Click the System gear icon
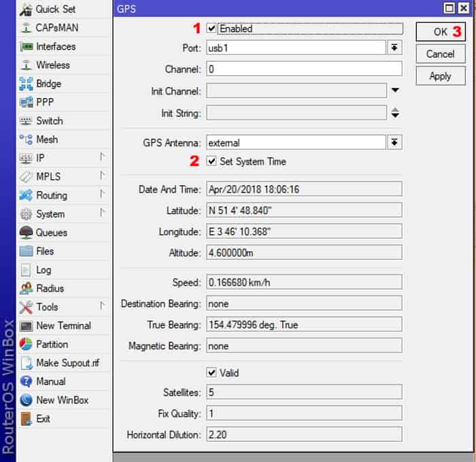Viewport: 476px width, 462px height. coord(26,214)
